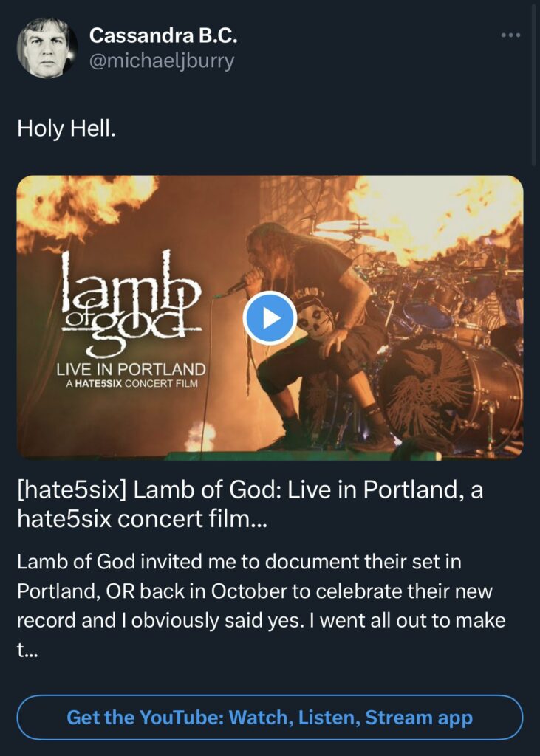Click the Cassandra B.C. display name
Screen dimensions: 540x756
pos(163,35)
